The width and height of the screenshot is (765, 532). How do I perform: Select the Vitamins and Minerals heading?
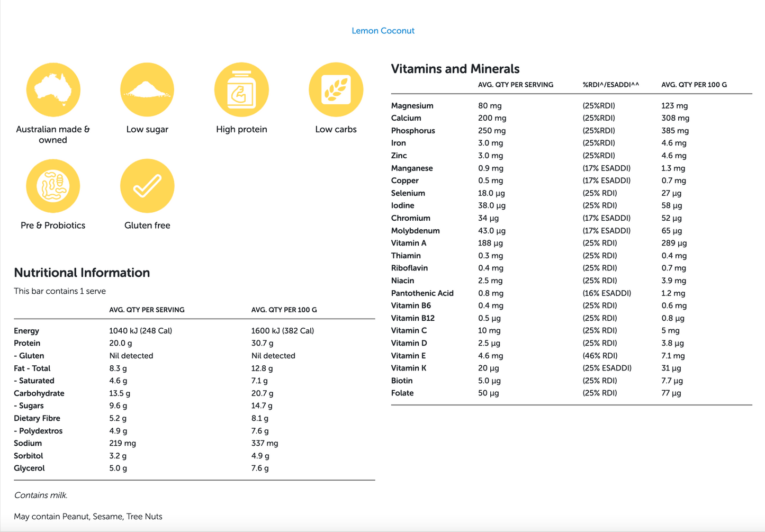[455, 69]
